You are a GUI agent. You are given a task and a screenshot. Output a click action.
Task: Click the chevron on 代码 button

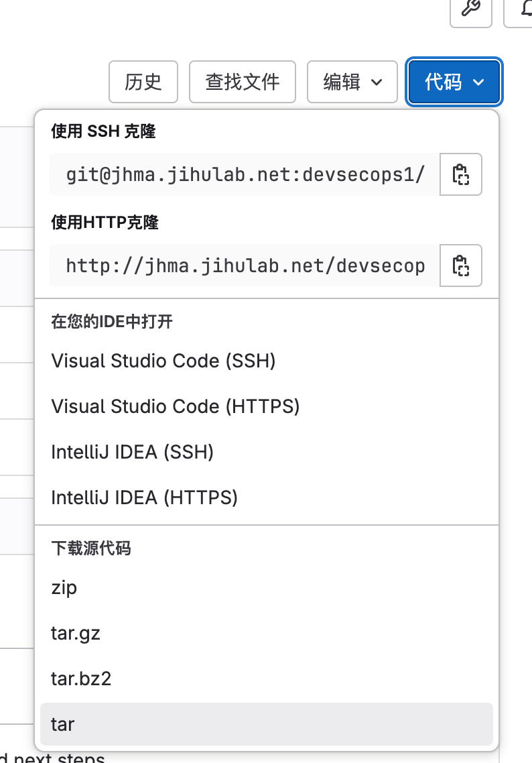(478, 82)
